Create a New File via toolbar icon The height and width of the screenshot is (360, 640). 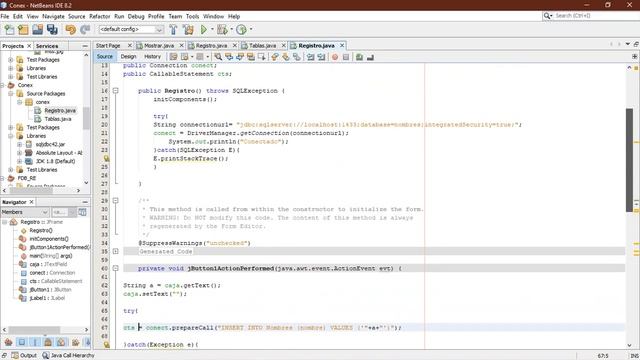point(9,29)
